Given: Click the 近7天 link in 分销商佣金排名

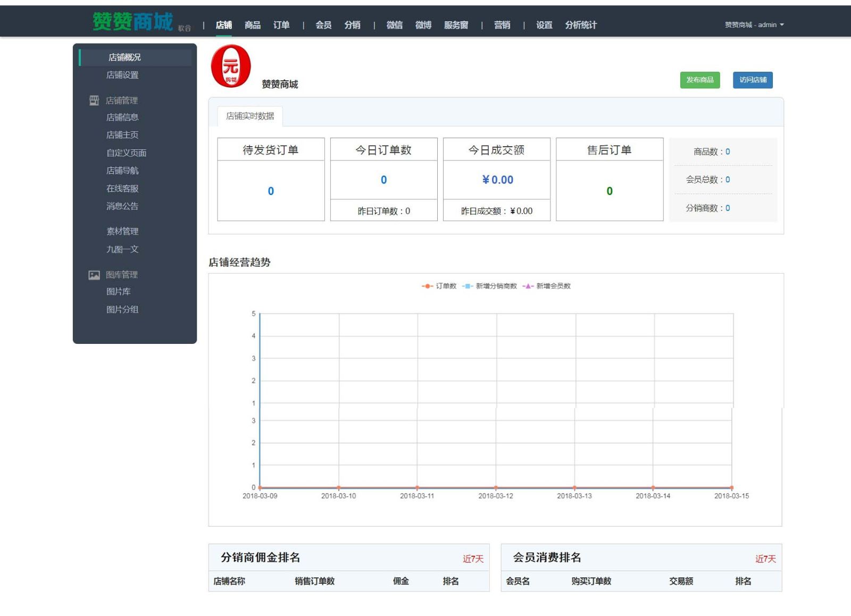Looking at the screenshot, I should tap(473, 559).
